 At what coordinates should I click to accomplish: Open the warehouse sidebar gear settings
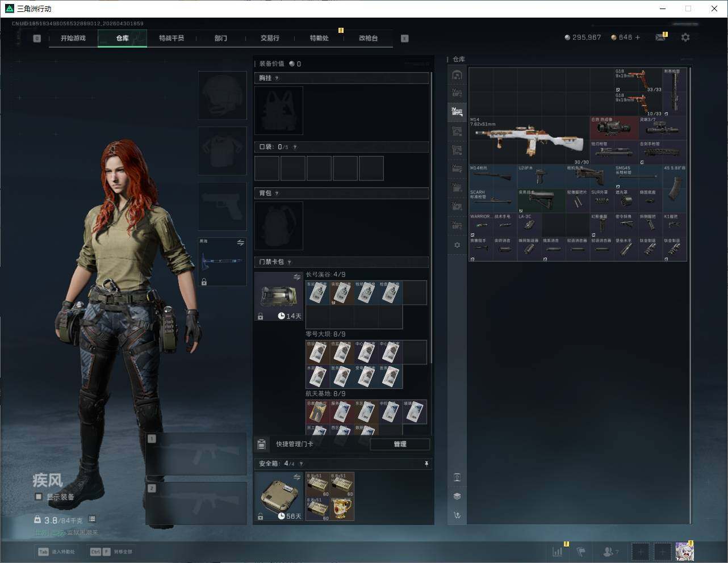coord(457,245)
